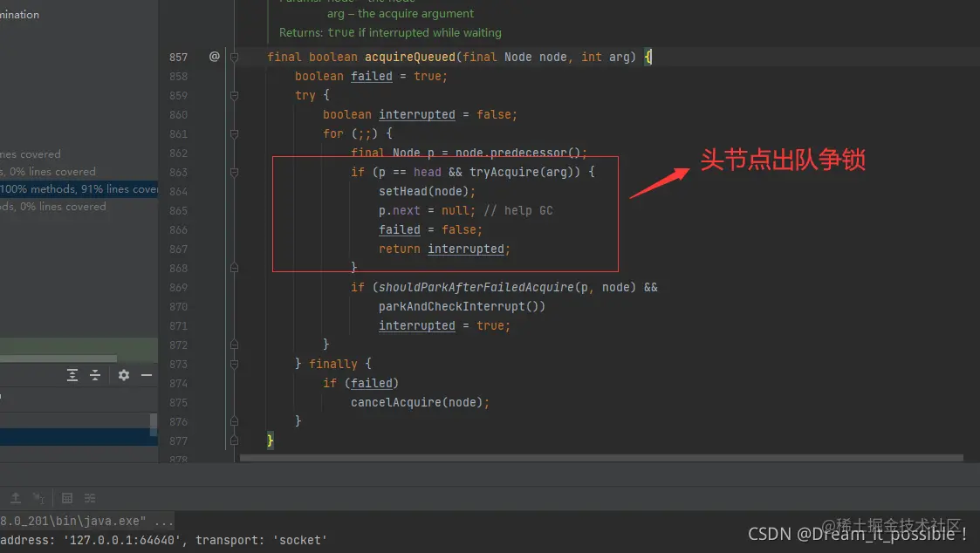
Task: Click the fold end marker at line 872
Action: pos(235,345)
